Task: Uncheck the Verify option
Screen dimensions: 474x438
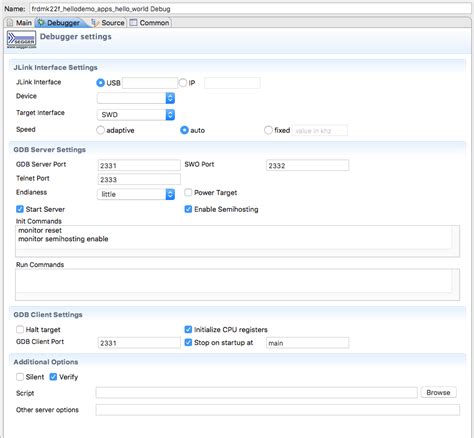Action: pos(53,377)
